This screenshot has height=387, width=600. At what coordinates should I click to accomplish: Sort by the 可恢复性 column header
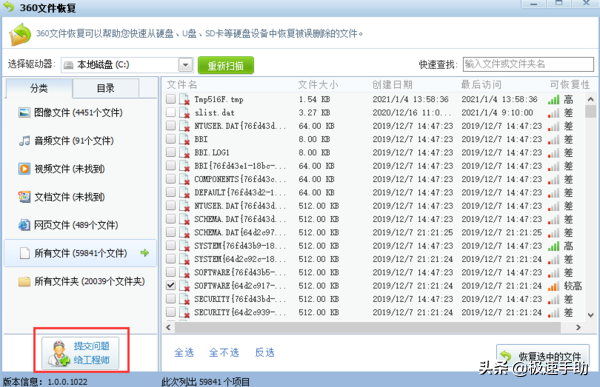[x=570, y=85]
